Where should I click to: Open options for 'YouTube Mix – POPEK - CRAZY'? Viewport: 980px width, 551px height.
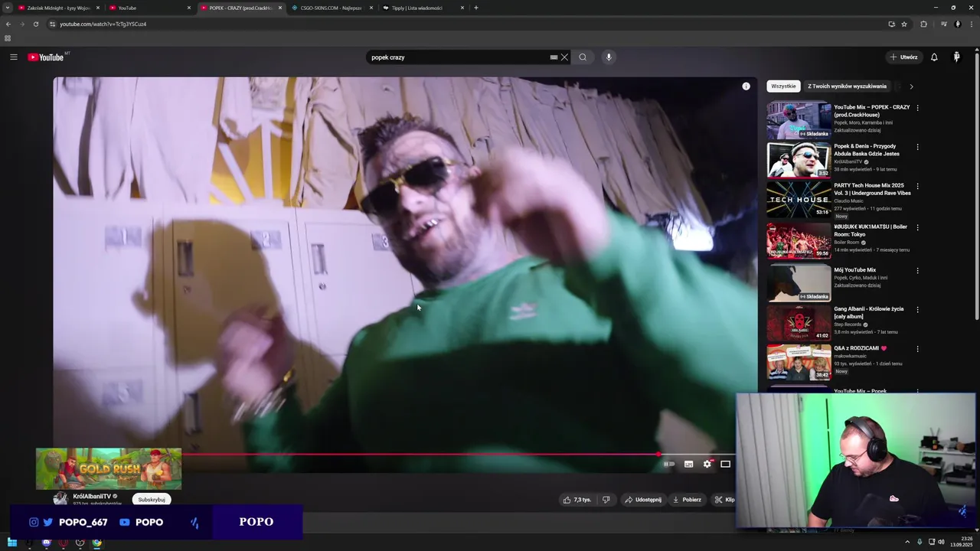(x=917, y=108)
